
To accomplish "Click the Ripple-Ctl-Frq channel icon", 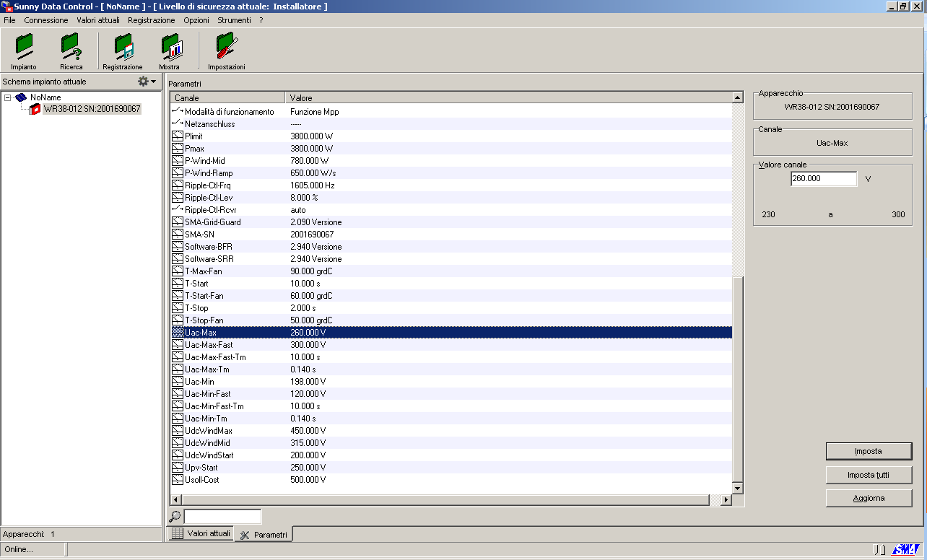I will (178, 185).
